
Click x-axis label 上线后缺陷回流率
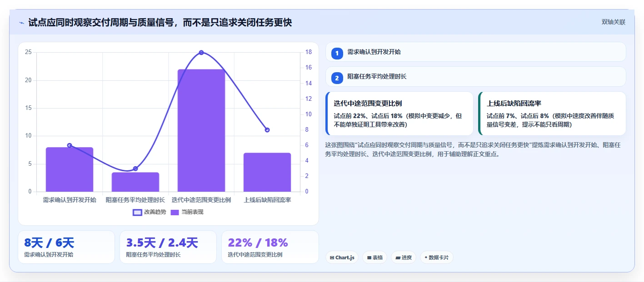pyautogui.click(x=267, y=200)
